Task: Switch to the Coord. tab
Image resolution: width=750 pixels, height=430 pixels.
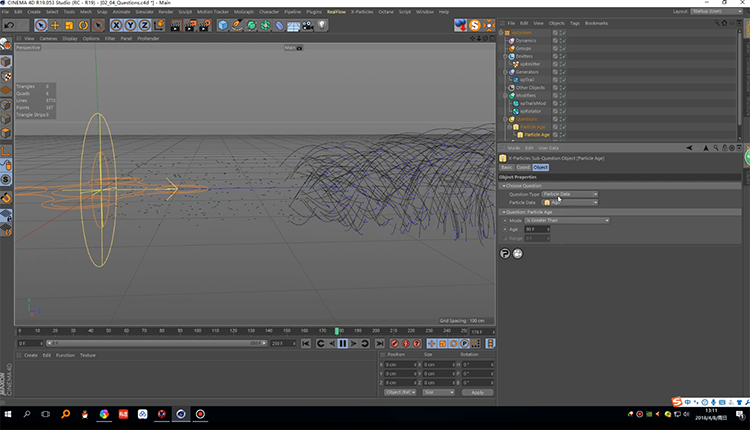Action: [x=523, y=167]
